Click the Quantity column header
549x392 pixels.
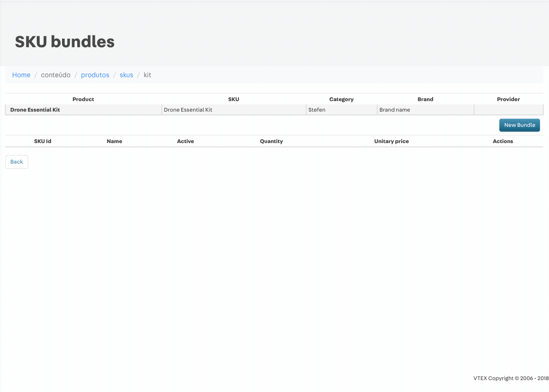tap(271, 141)
